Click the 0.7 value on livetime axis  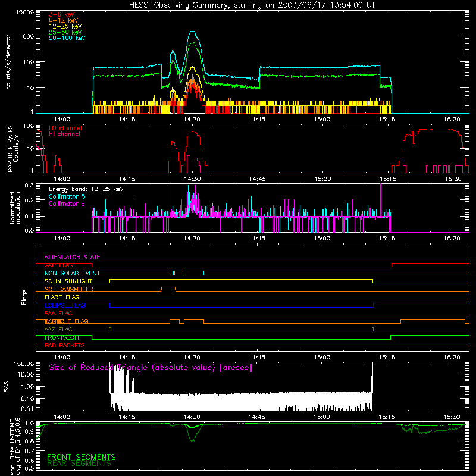click(29, 451)
